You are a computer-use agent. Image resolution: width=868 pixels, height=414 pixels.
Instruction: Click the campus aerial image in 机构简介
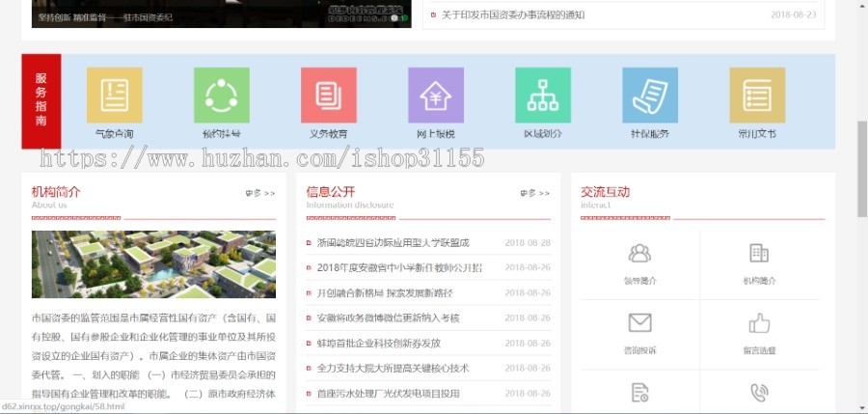[x=153, y=264]
